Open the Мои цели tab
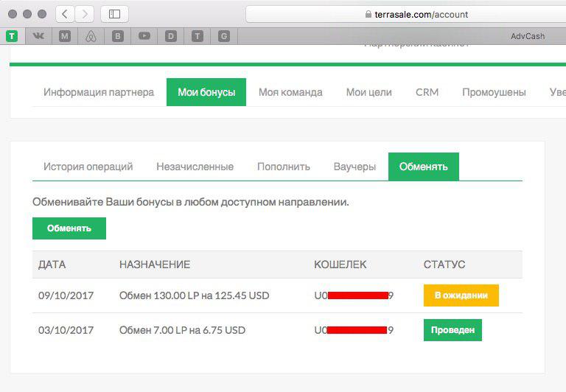Screen dimensions: 566x392 [x=369, y=92]
